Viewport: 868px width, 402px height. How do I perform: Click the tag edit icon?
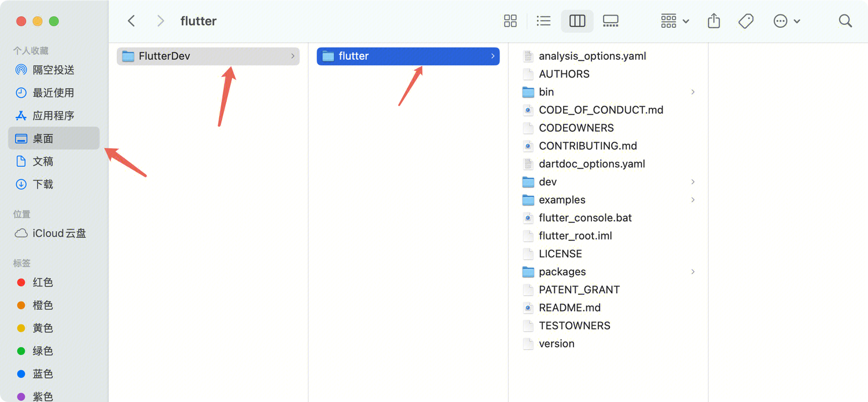(x=746, y=21)
